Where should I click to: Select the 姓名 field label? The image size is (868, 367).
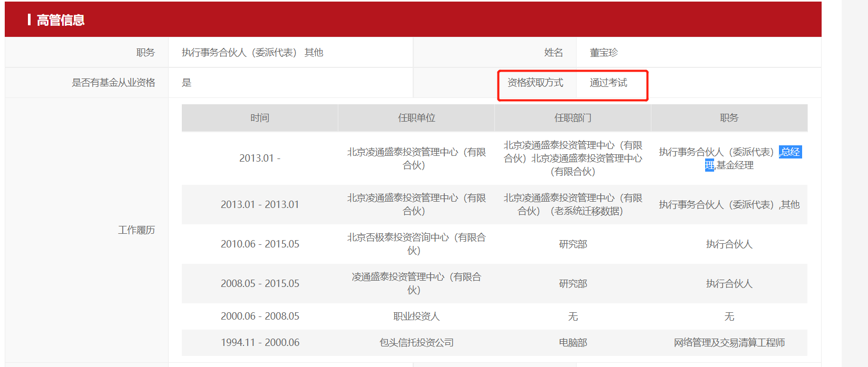coord(553,53)
